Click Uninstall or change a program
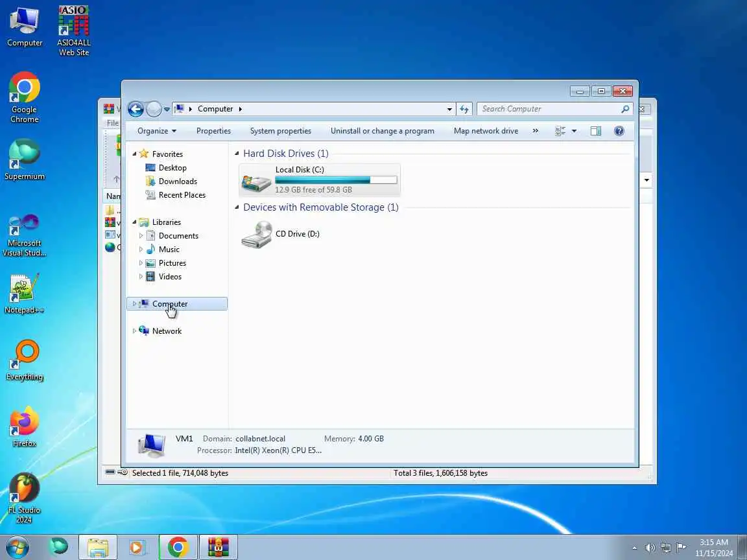747x560 pixels. click(x=383, y=131)
